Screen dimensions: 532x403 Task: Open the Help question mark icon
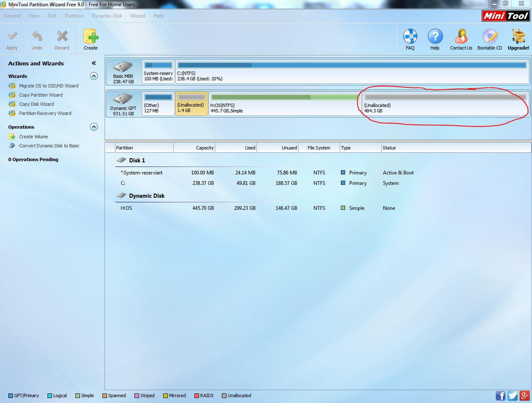coord(435,36)
